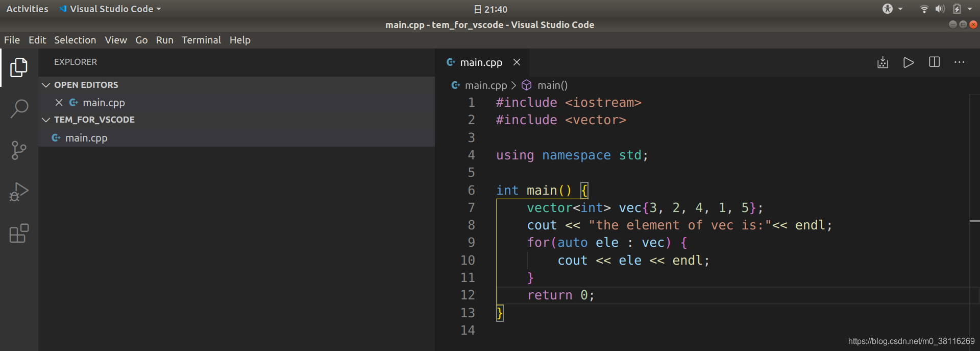Open the More Actions ellipsis menu
This screenshot has width=980, height=351.
pyautogui.click(x=960, y=62)
